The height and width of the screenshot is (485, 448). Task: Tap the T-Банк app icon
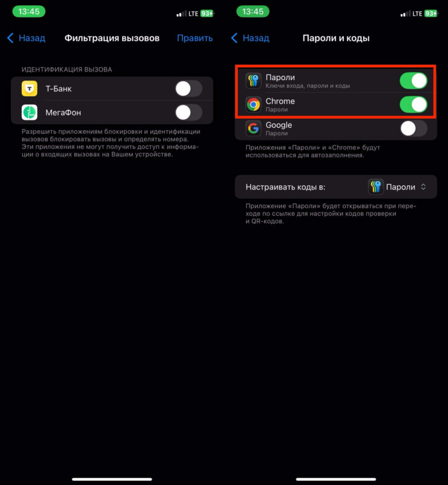click(x=30, y=88)
